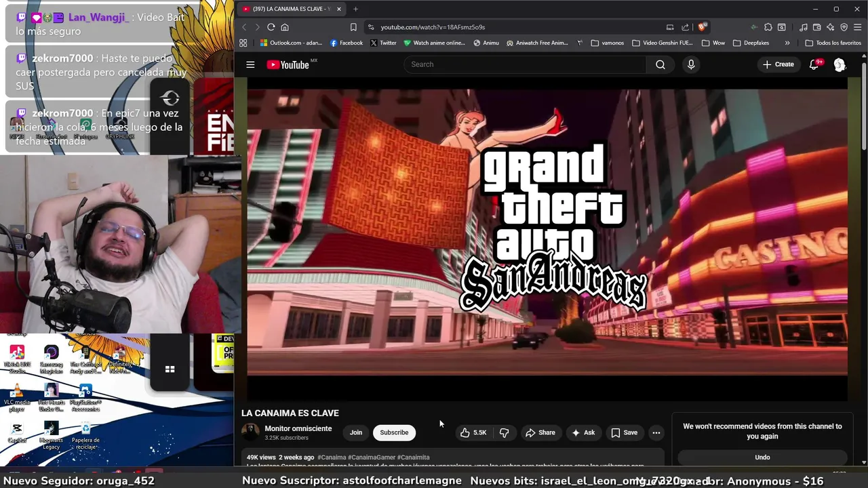
Task: Focus the YouTube search field
Action: point(526,64)
